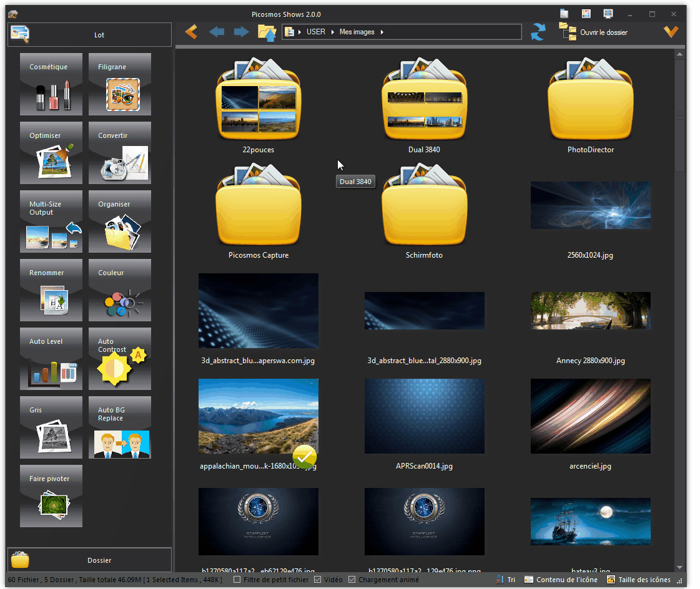
Task: Select the Gris grayscale tool
Action: [x=51, y=428]
